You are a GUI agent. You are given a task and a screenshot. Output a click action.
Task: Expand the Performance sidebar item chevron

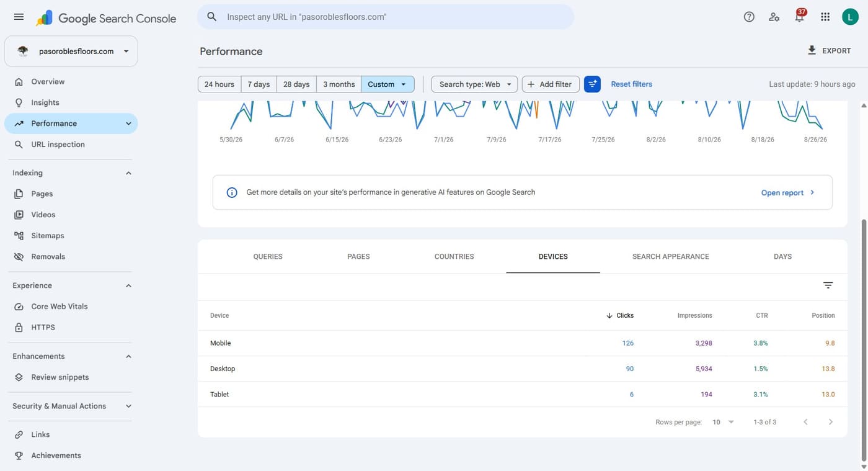point(128,123)
